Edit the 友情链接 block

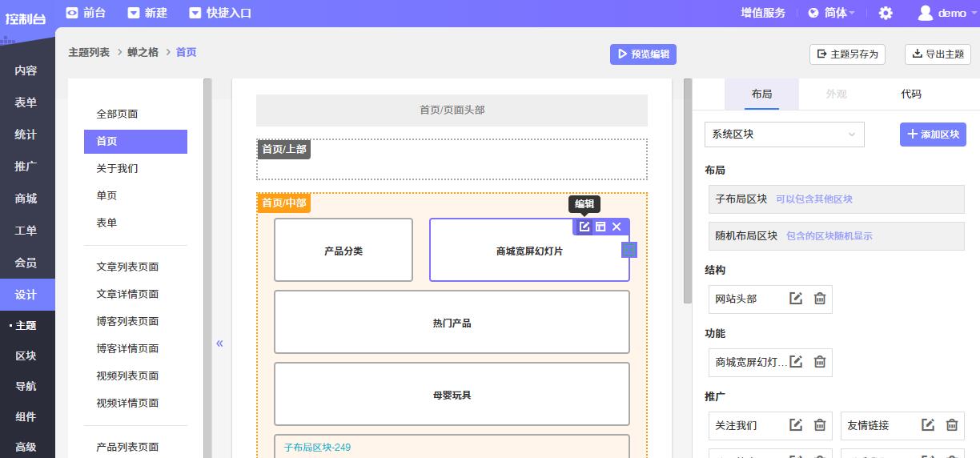(928, 425)
